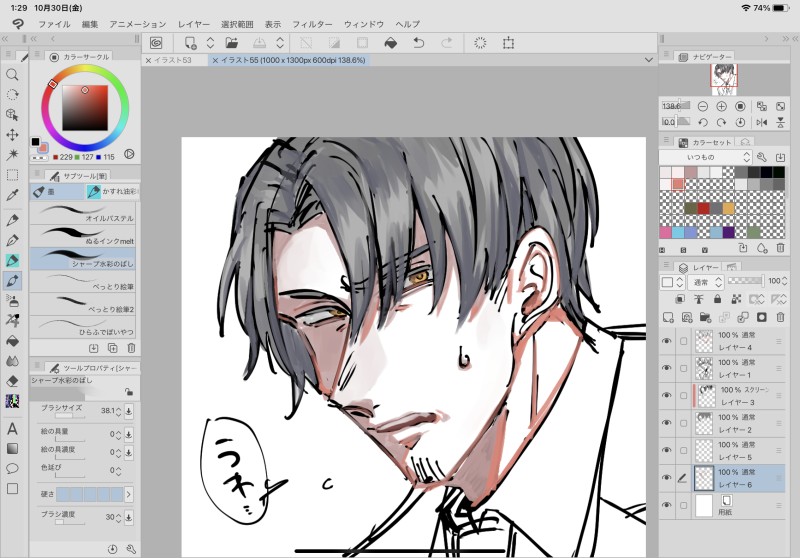Click the Transform scale icon in command bar

(508, 43)
